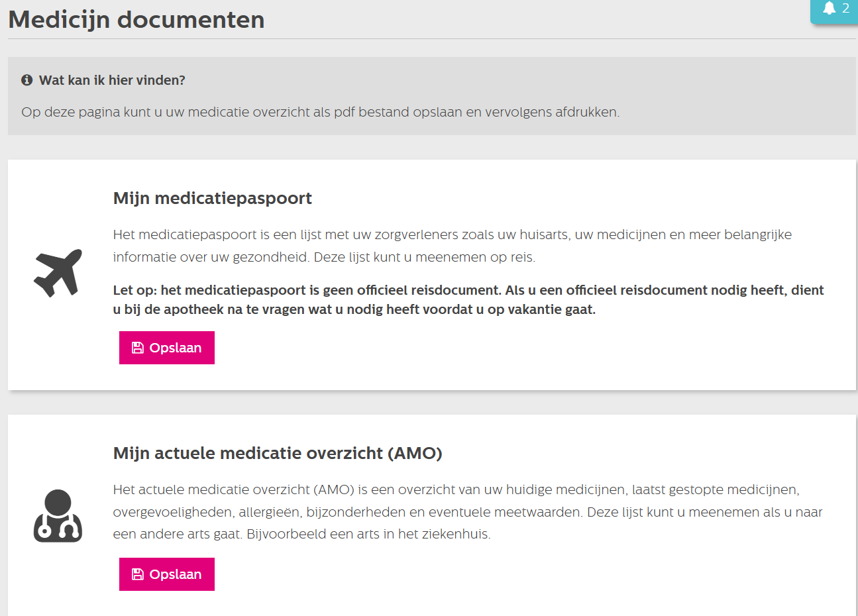Click the doctor icon for the AMO section
The height and width of the screenshot is (616, 858).
tap(58, 516)
